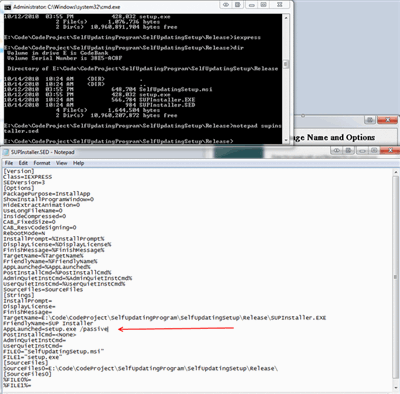
Task: Maximize the cmd.exe window
Action: [263, 5]
